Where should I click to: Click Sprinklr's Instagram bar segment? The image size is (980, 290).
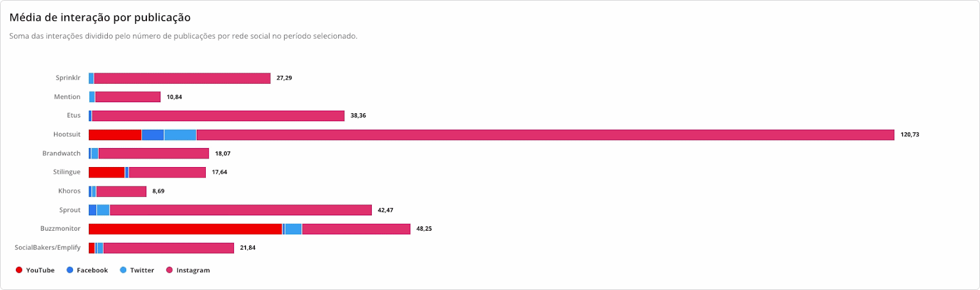(x=182, y=78)
